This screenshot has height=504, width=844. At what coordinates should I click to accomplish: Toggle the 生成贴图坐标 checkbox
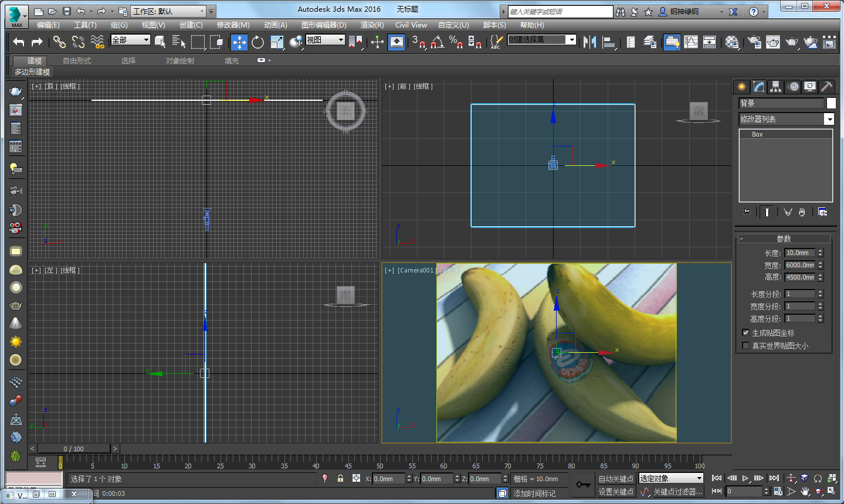tap(745, 333)
